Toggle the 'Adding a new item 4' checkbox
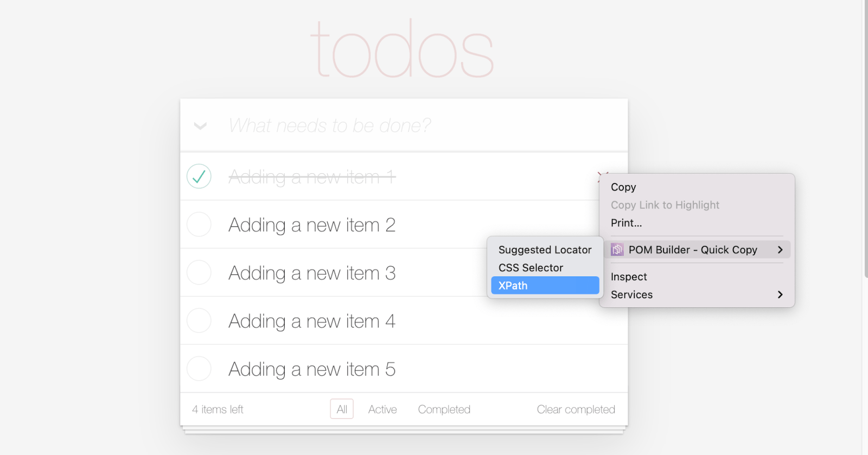This screenshot has width=868, height=455. (199, 321)
